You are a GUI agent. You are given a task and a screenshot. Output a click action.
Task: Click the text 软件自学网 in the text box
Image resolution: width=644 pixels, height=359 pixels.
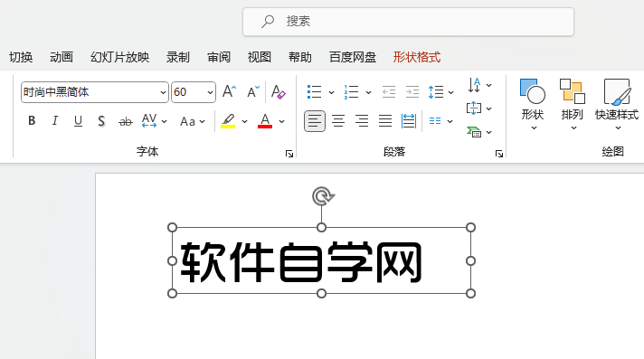click(x=301, y=262)
